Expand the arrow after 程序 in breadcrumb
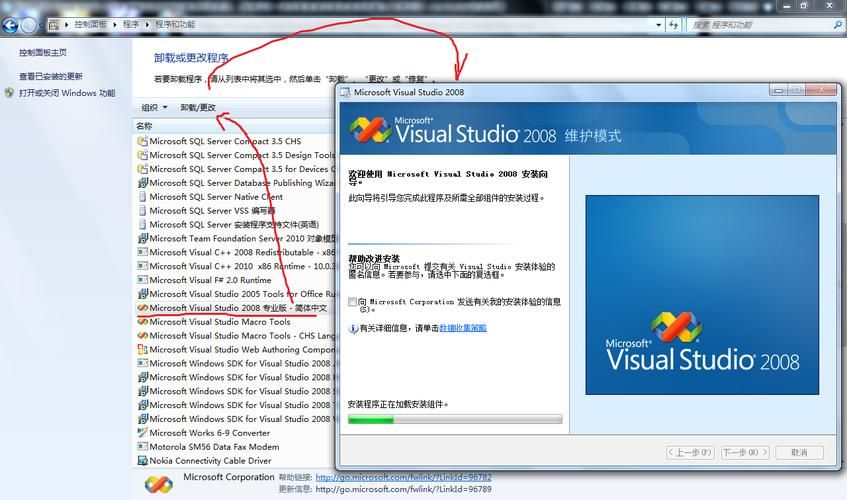The width and height of the screenshot is (847, 500). (x=147, y=25)
